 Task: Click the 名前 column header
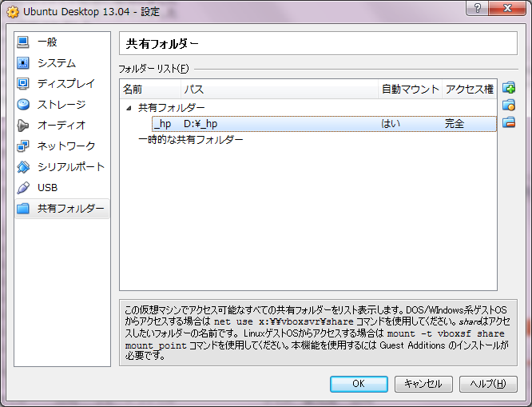[150, 90]
